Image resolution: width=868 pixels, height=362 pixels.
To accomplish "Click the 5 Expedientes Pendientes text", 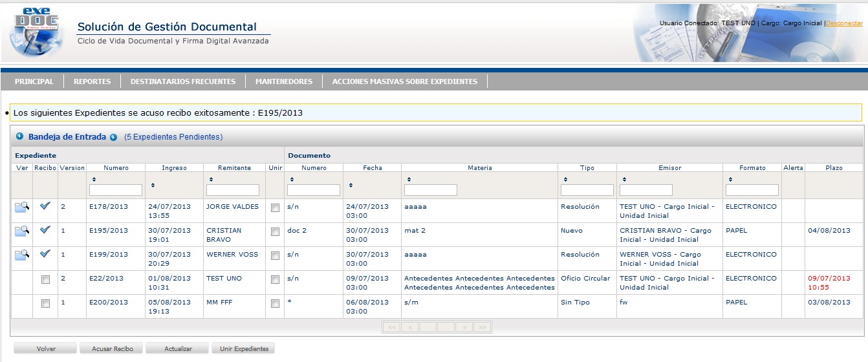I will (173, 137).
